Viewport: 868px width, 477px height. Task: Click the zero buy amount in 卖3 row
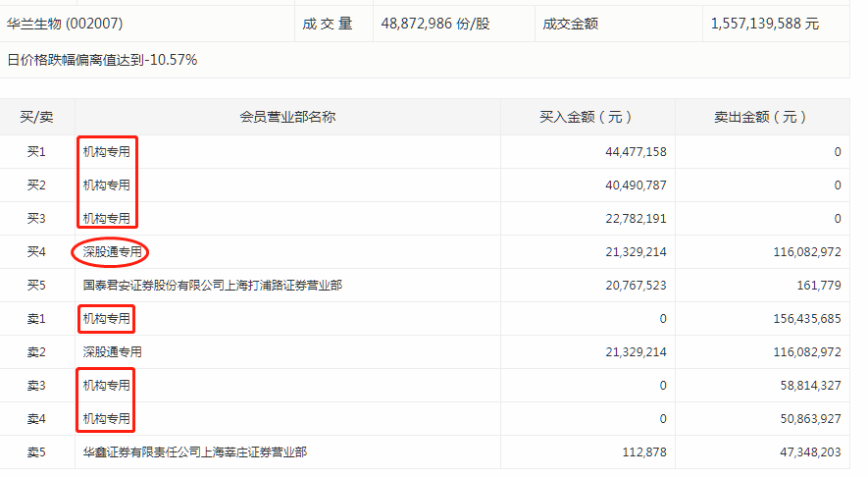[663, 386]
